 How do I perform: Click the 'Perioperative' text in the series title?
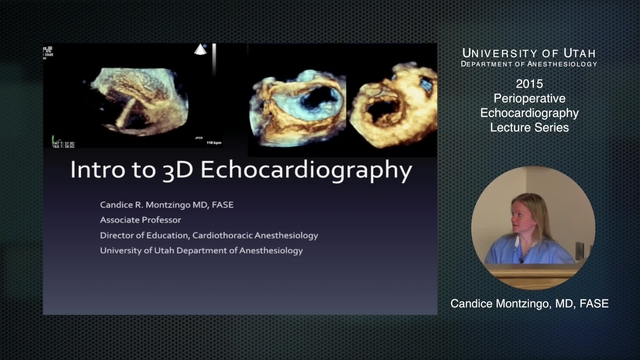point(529,99)
